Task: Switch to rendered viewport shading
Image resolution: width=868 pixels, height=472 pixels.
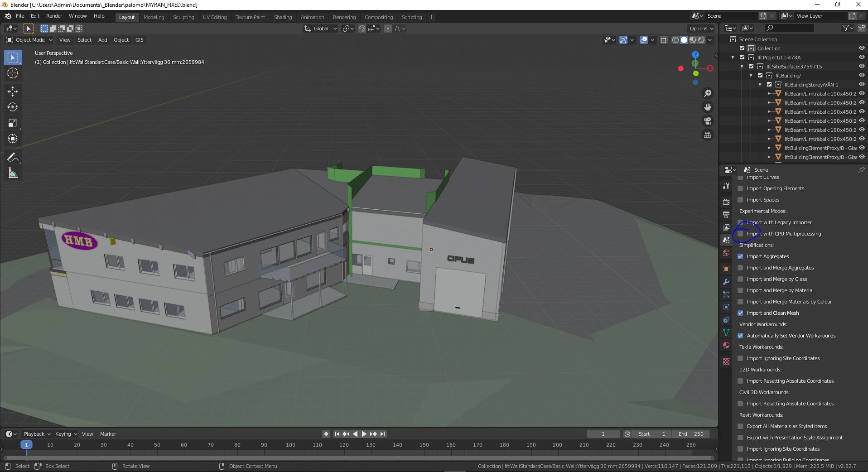Action: (x=701, y=40)
